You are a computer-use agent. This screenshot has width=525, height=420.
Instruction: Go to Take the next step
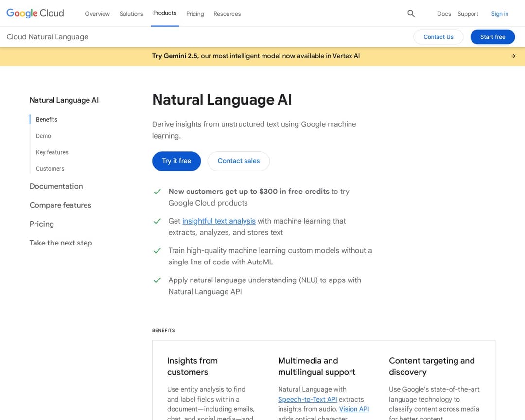tap(61, 243)
